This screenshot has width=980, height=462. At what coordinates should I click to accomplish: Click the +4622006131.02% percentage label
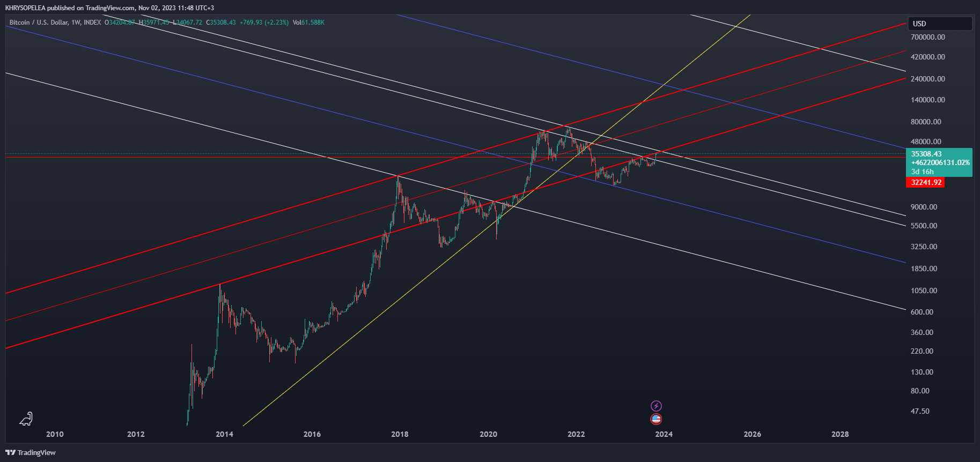tap(940, 162)
